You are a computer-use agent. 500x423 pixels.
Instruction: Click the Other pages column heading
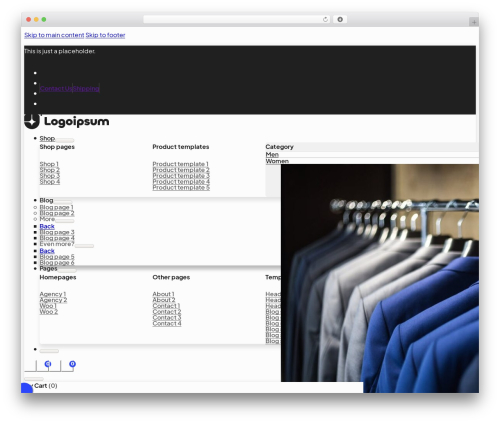pyautogui.click(x=171, y=277)
